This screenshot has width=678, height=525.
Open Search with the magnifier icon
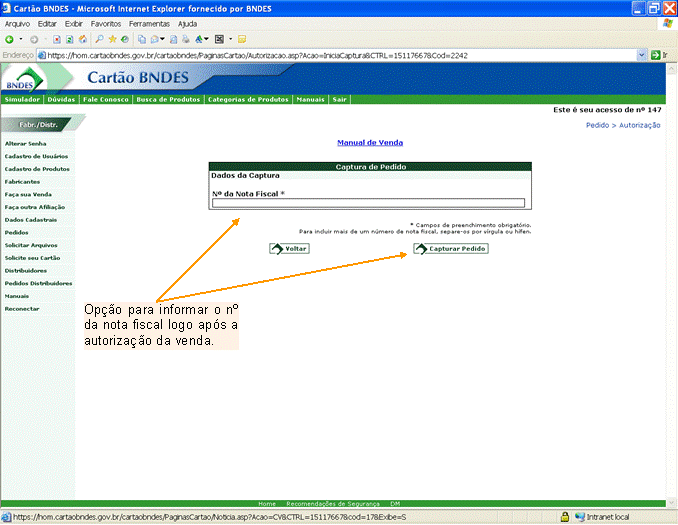(x=99, y=39)
